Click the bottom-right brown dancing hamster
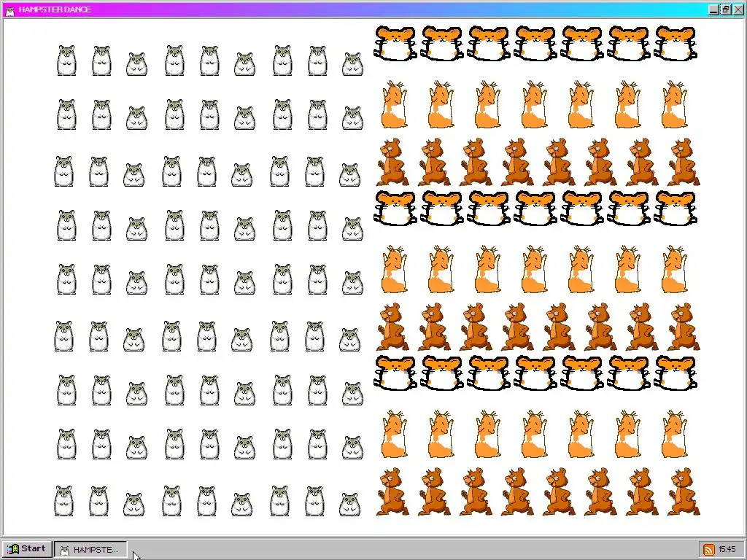This screenshot has height=560, width=747. pyautogui.click(x=684, y=492)
